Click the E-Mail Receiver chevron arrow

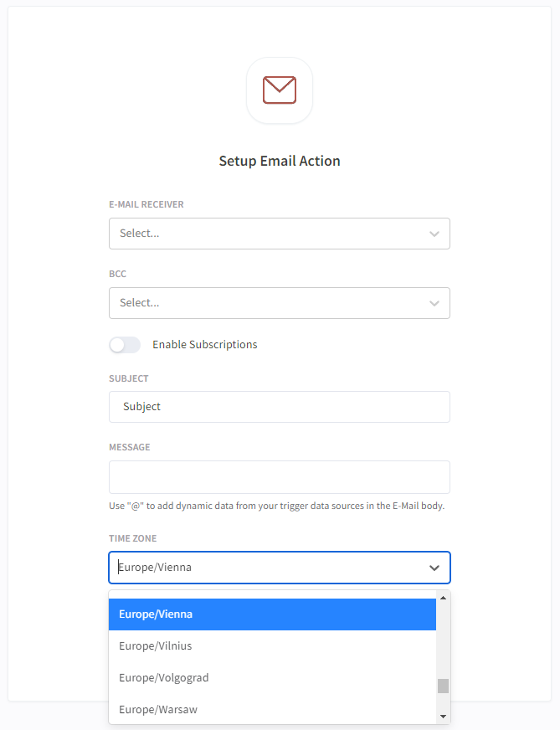click(434, 234)
